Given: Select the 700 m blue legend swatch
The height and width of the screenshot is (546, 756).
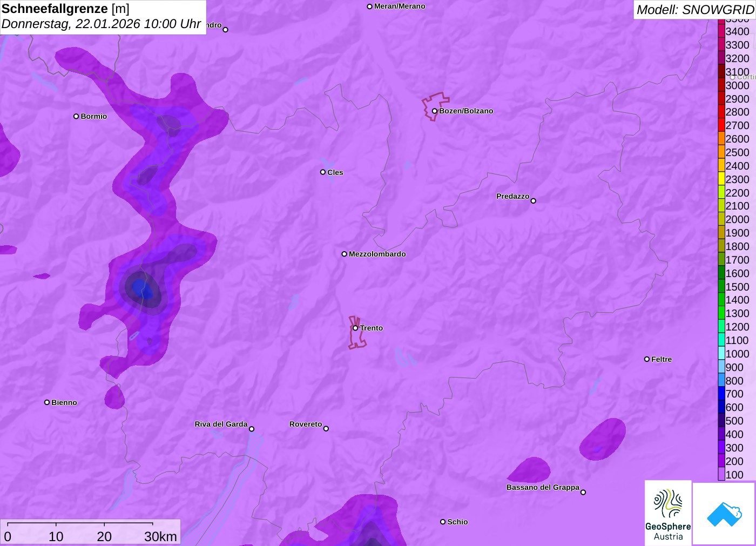Looking at the screenshot, I should (x=721, y=394).
